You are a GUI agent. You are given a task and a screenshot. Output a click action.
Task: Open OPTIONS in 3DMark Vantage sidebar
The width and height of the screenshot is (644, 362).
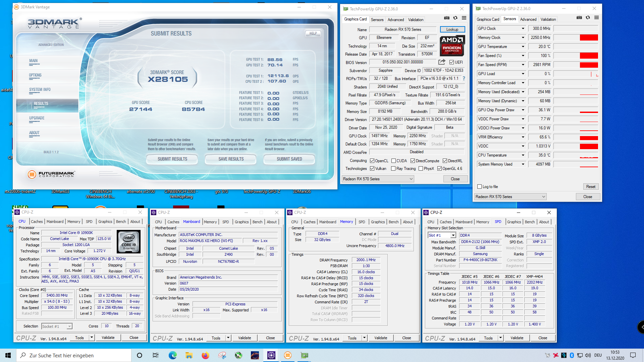pos(35,75)
